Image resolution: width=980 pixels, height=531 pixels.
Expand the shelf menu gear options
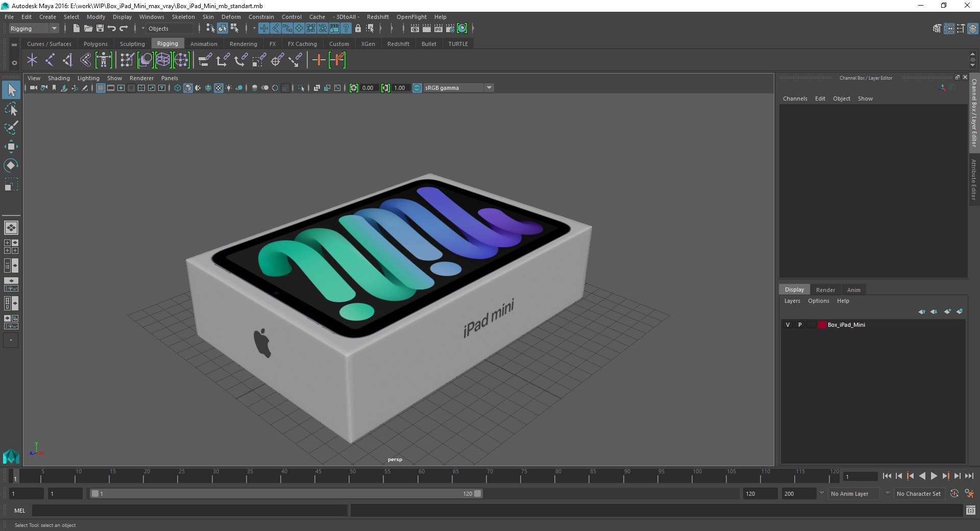point(14,63)
